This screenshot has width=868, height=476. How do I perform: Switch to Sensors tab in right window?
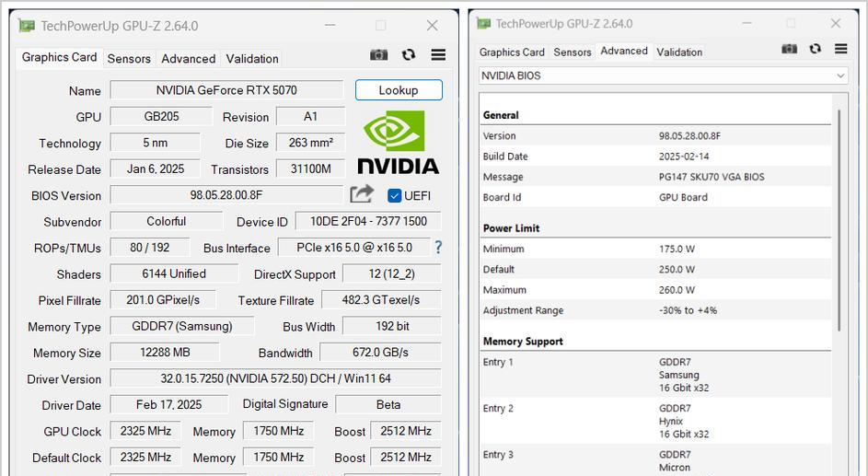pyautogui.click(x=573, y=52)
